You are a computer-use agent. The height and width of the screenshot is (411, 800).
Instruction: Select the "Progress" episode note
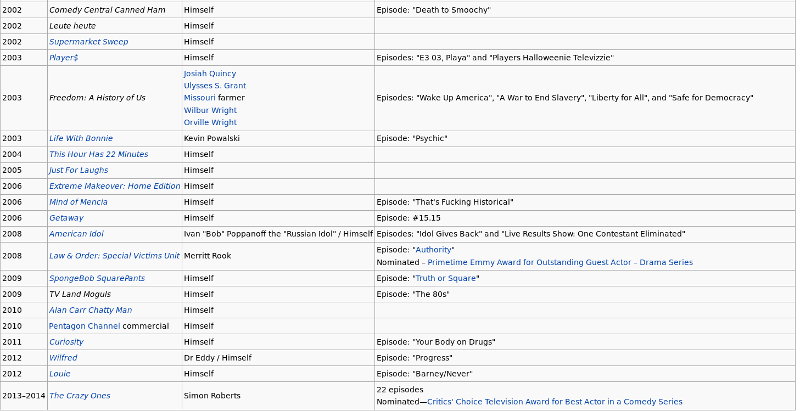pyautogui.click(x=414, y=358)
